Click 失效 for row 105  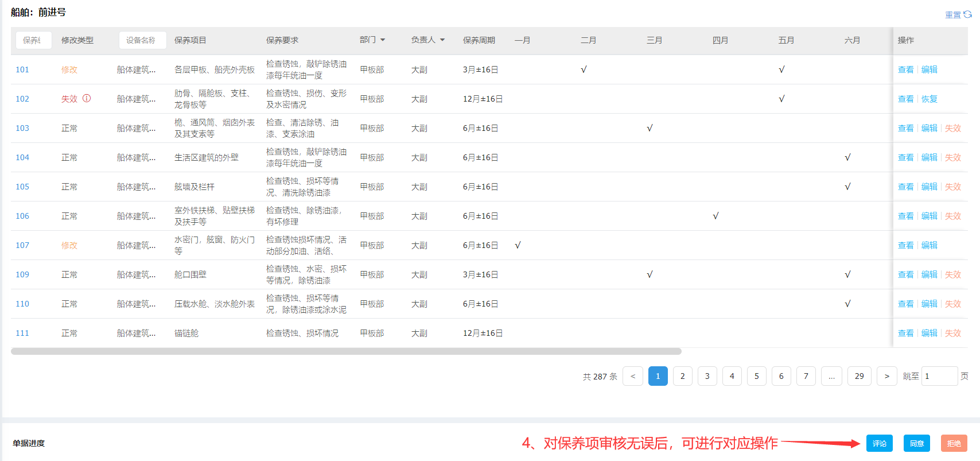[x=953, y=187]
